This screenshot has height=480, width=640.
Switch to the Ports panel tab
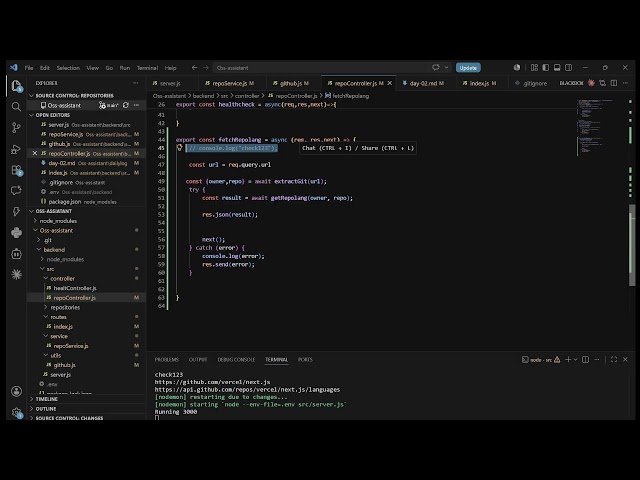305,360
